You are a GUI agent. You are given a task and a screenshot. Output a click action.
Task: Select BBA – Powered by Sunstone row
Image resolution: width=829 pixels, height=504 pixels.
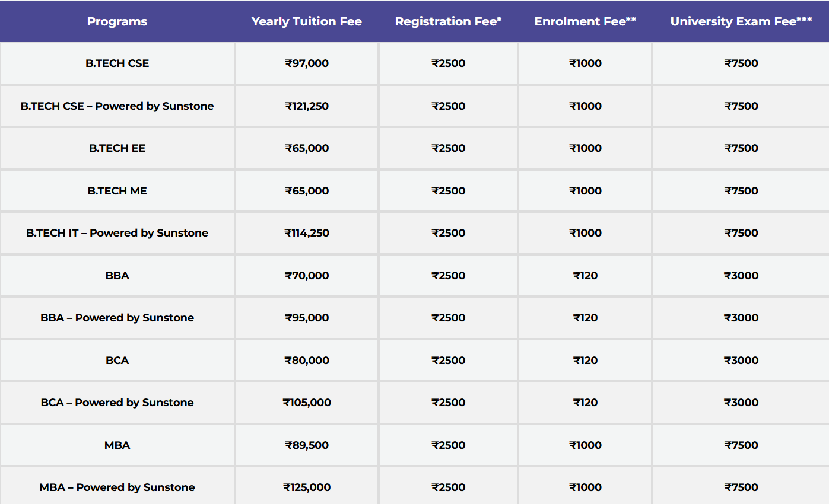click(x=117, y=318)
